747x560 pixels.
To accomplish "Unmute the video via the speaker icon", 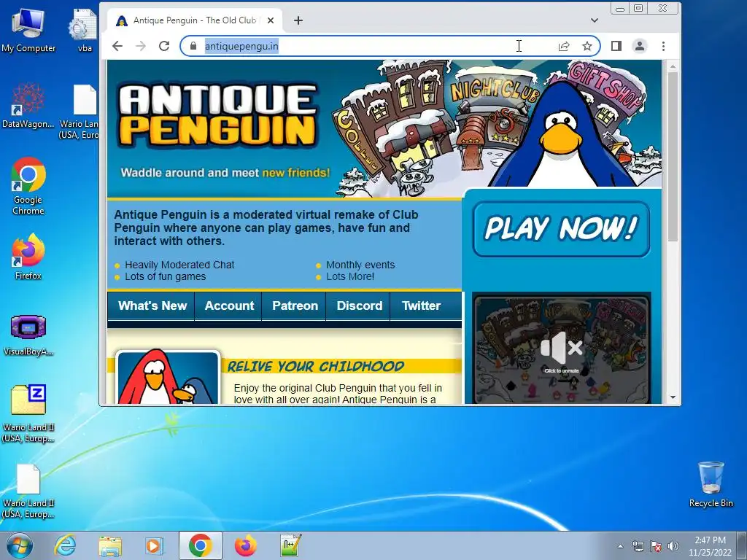I will click(x=561, y=349).
